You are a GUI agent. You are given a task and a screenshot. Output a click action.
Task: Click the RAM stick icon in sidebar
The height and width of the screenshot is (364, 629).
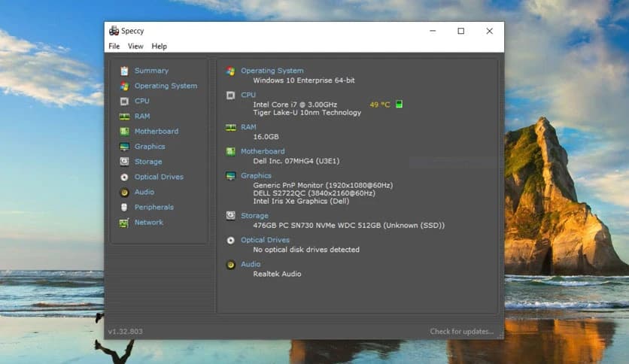tap(124, 117)
